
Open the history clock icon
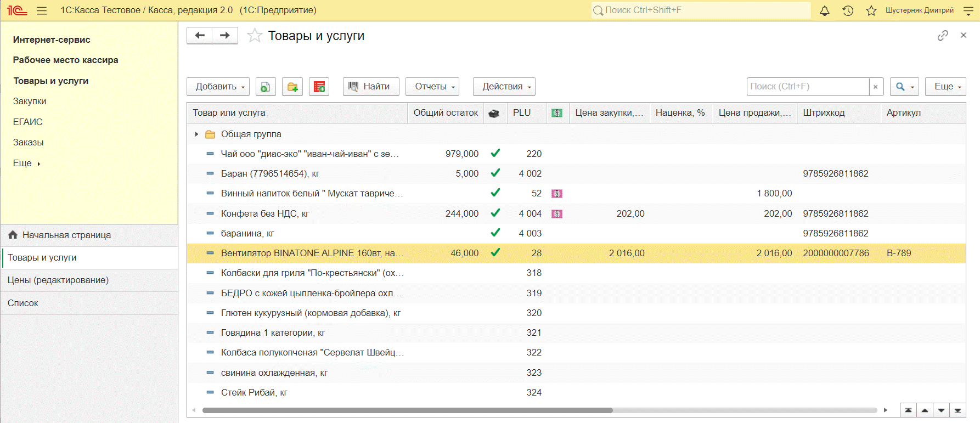[848, 10]
